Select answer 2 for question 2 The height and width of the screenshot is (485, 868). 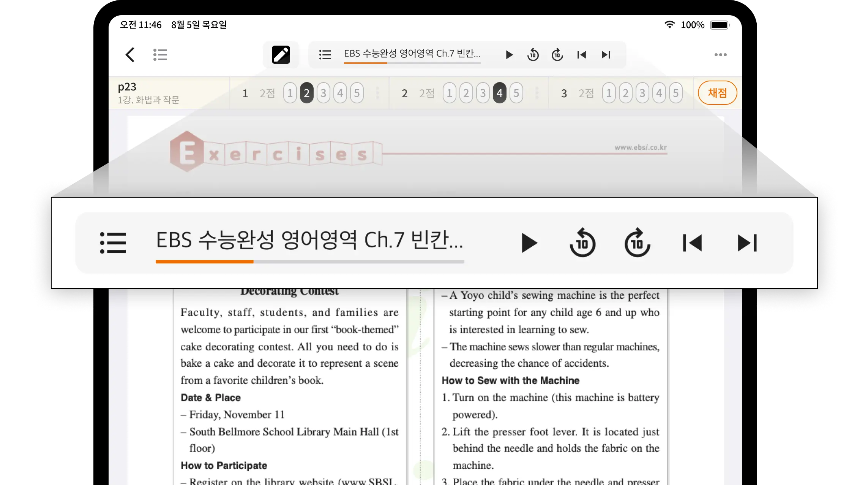(466, 93)
